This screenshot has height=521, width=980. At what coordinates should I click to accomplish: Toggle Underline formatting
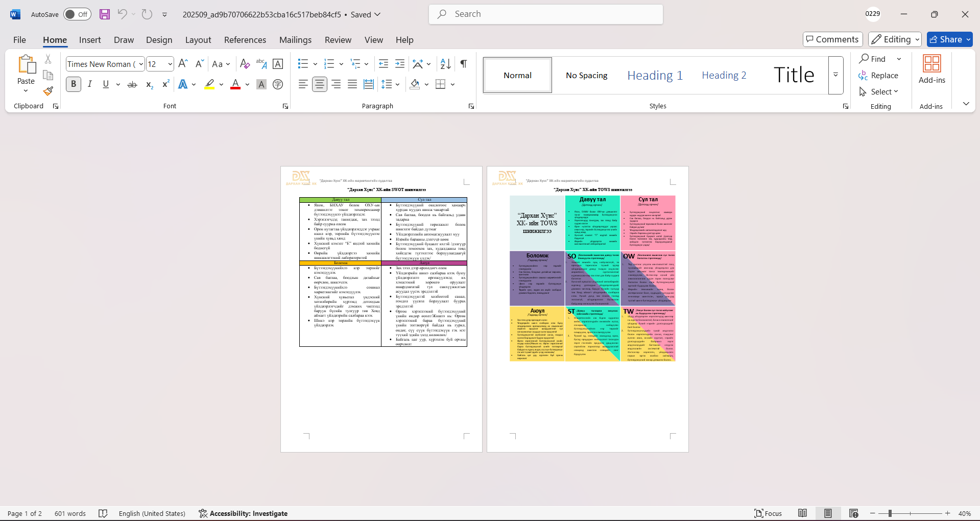pyautogui.click(x=106, y=84)
